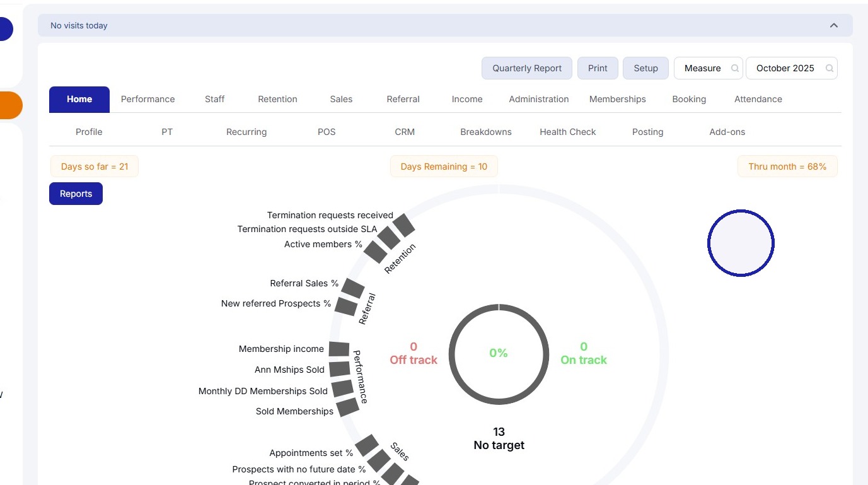Open the PT sub-tab

(x=167, y=132)
